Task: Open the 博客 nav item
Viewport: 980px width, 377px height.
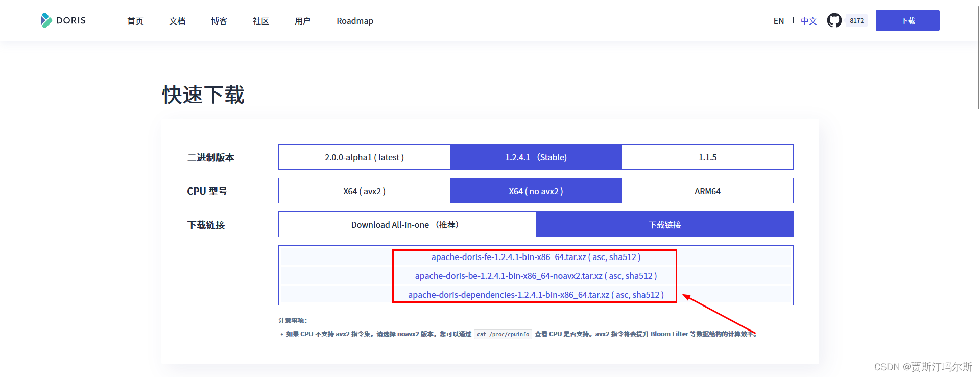Action: (x=219, y=21)
